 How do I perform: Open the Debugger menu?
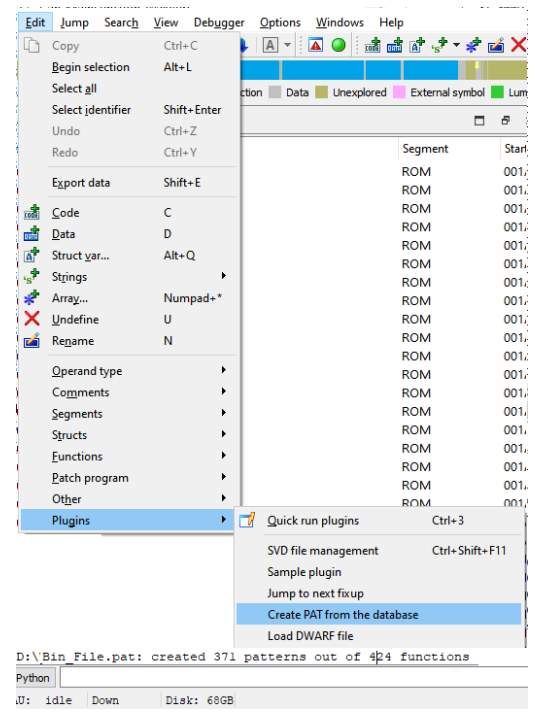click(219, 22)
